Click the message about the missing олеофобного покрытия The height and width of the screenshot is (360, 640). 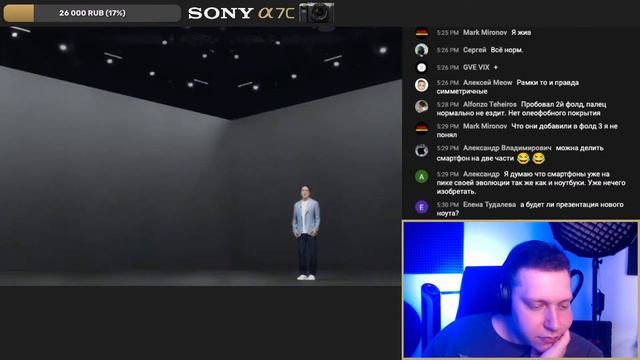click(x=521, y=109)
